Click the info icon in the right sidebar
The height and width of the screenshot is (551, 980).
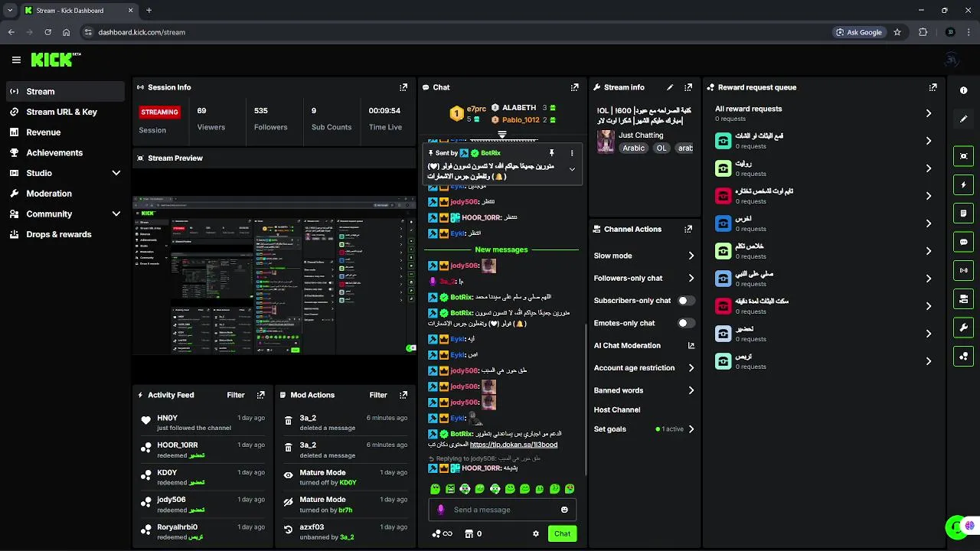[963, 90]
